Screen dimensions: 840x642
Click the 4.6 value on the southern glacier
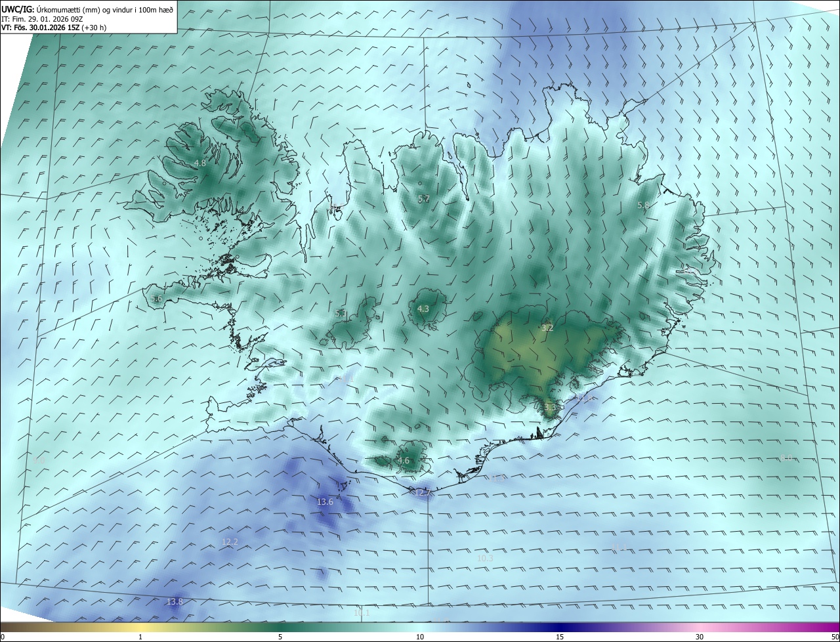(404, 461)
